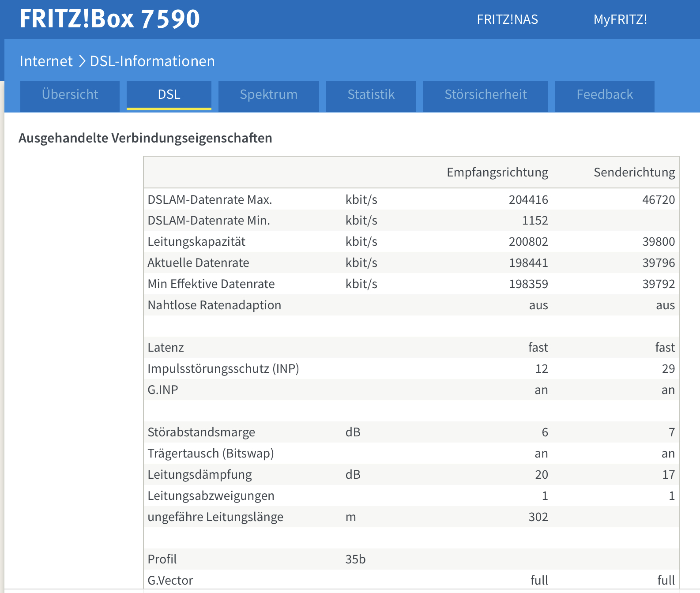Select the ungefähre Leitungslänge label
Image resolution: width=700 pixels, height=593 pixels.
click(215, 517)
